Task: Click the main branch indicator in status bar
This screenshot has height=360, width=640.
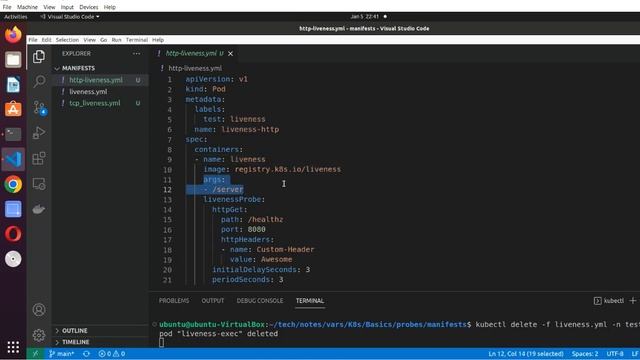Action: coord(61,354)
